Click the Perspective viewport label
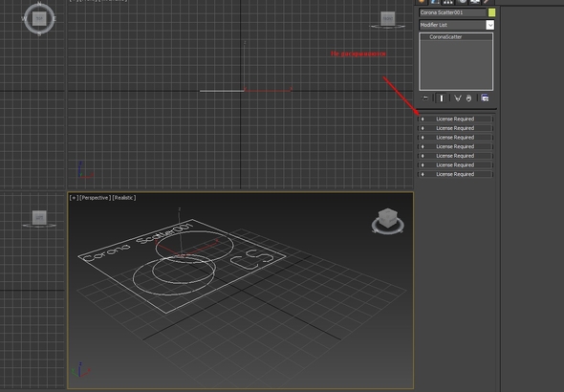This screenshot has height=392, width=564. pos(95,198)
